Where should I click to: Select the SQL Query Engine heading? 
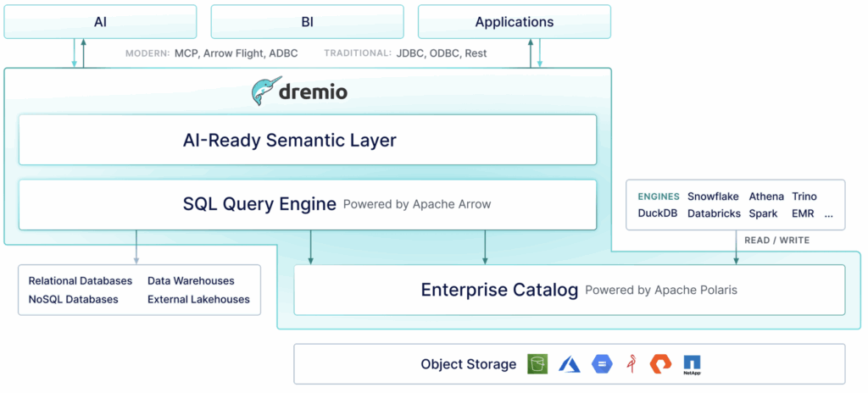coord(259,204)
